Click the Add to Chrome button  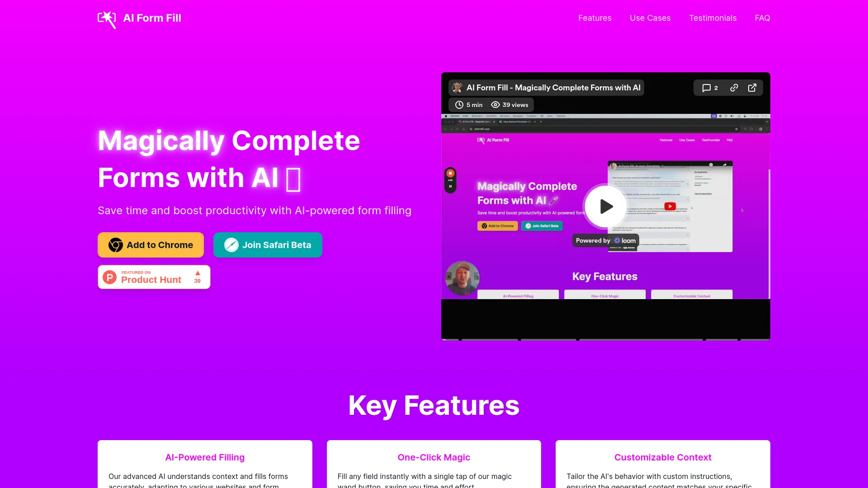tap(151, 245)
